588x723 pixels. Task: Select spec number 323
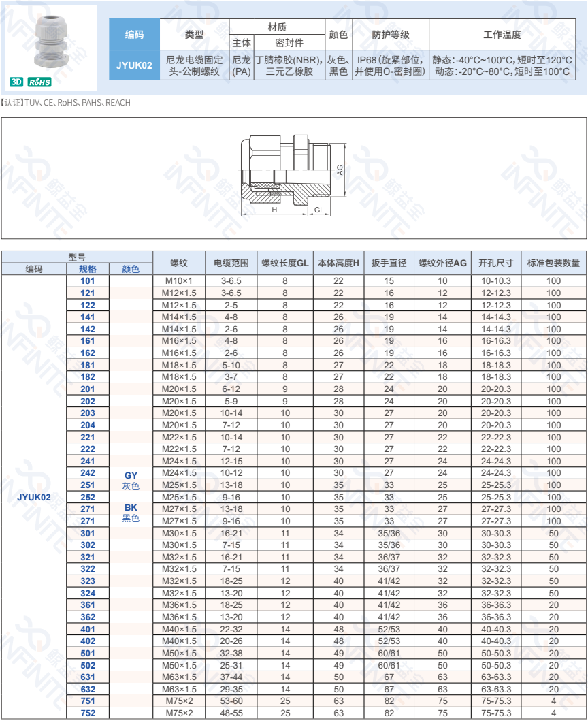(x=88, y=581)
